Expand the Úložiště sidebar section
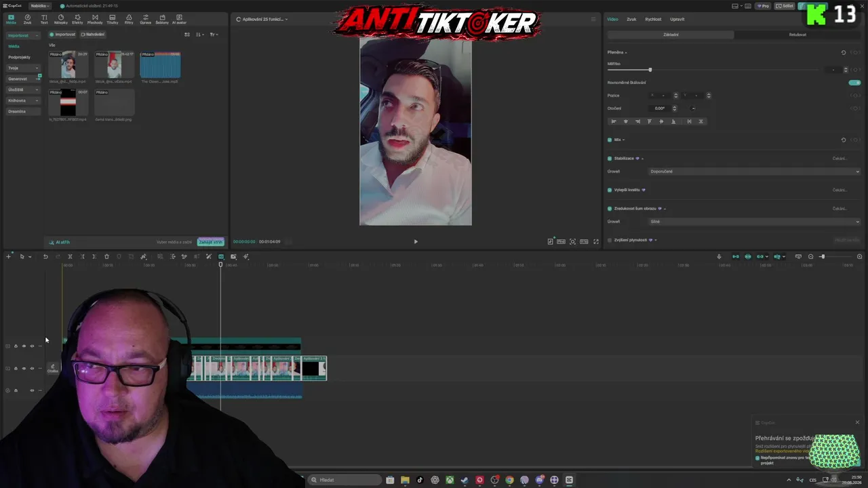 [x=22, y=89]
